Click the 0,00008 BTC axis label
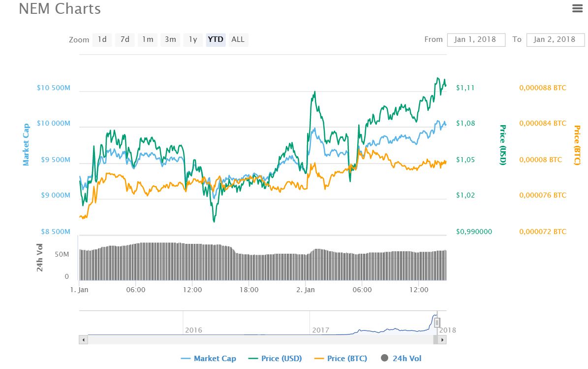Screen dimensions: 588x369 (540, 160)
